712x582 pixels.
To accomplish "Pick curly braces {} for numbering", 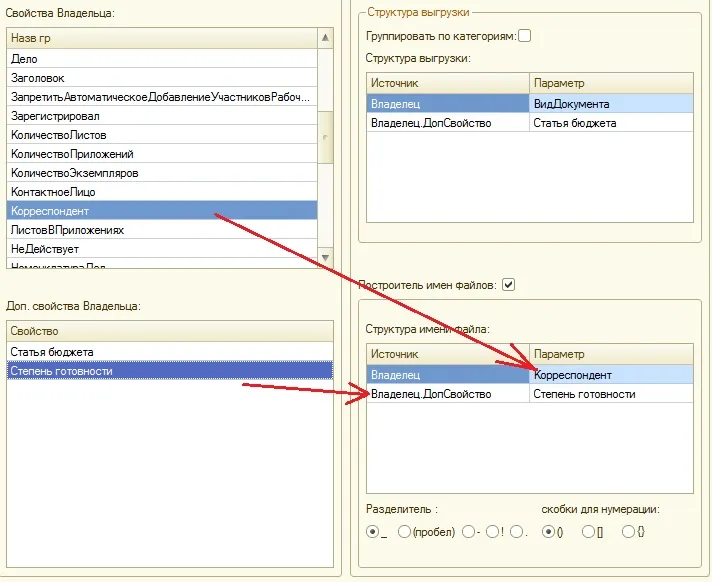I will click(x=628, y=532).
